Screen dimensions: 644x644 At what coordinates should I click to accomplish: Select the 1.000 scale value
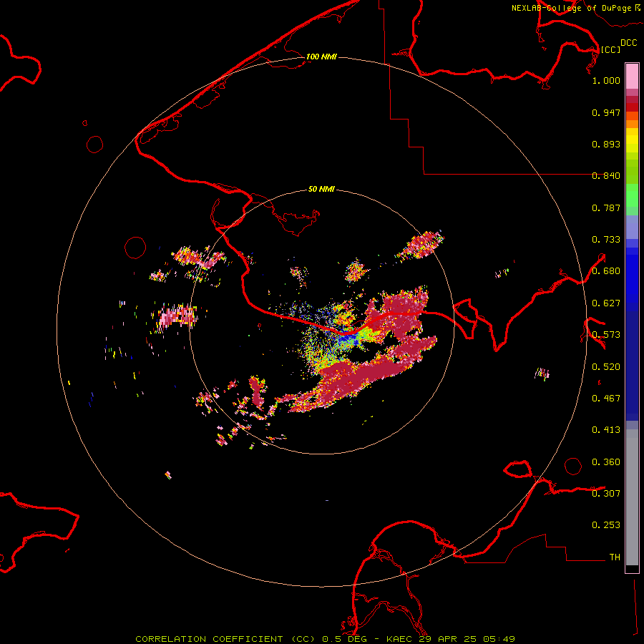[606, 80]
